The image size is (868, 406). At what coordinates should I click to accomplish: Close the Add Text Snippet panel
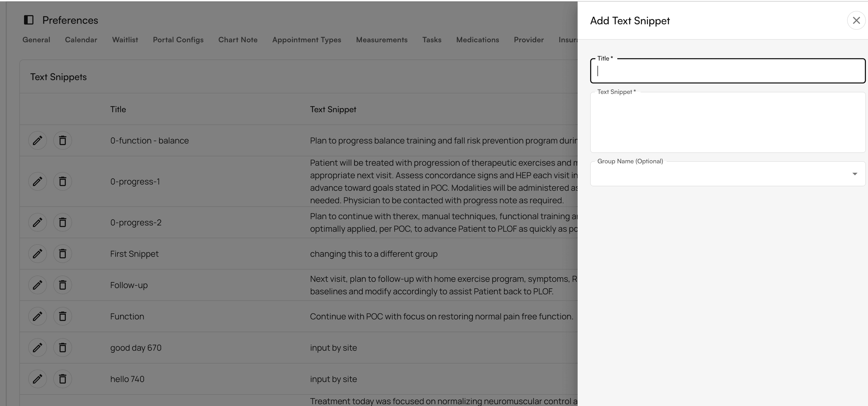pos(856,20)
